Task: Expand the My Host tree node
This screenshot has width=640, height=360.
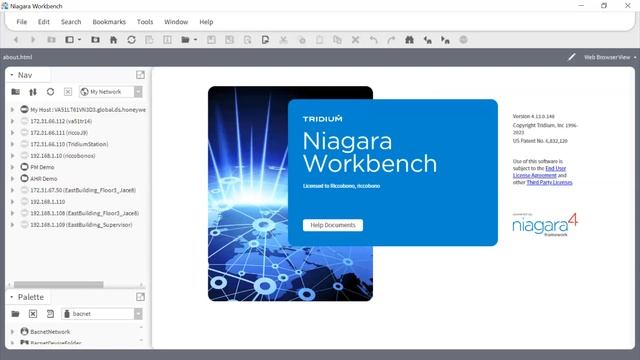Action: (12, 110)
